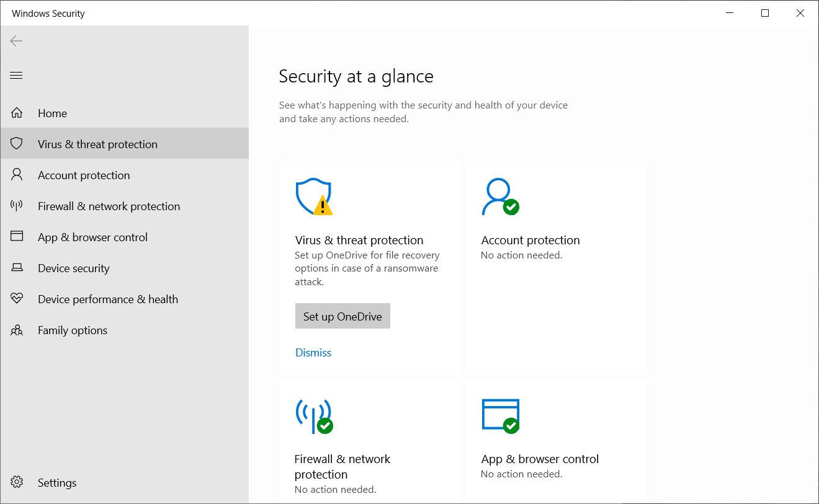Click 'No action needed.' under App & browser control
The image size is (819, 504).
click(522, 474)
